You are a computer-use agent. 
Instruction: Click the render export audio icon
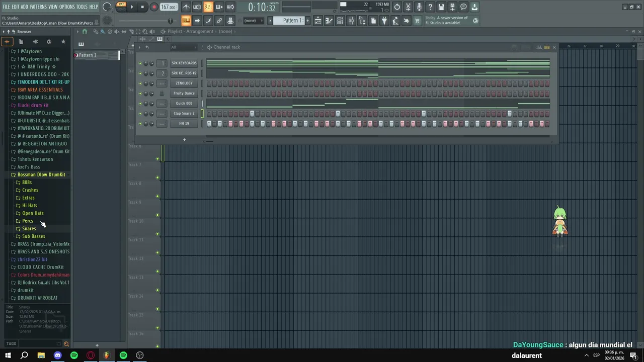(x=452, y=7)
